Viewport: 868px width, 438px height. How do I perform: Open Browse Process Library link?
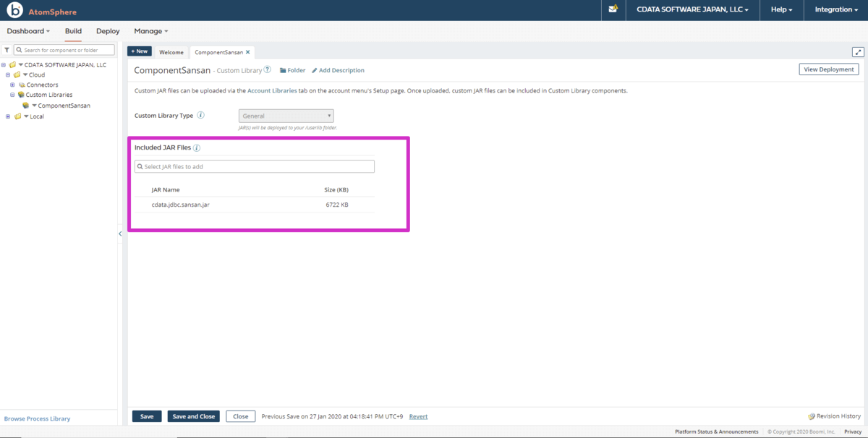tap(37, 418)
